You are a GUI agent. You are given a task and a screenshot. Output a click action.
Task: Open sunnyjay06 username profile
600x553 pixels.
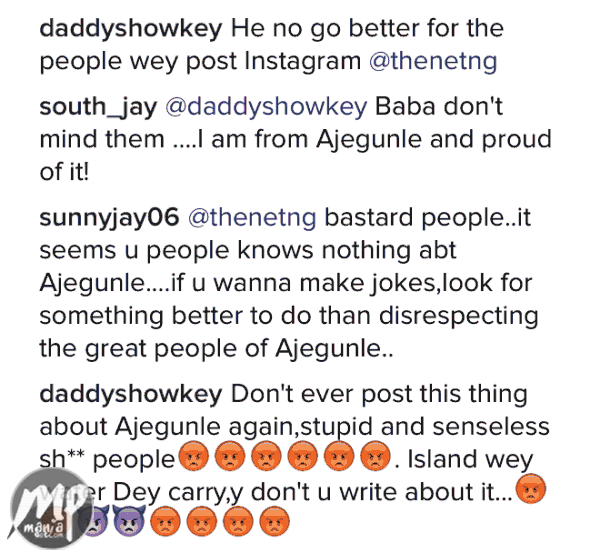click(109, 218)
